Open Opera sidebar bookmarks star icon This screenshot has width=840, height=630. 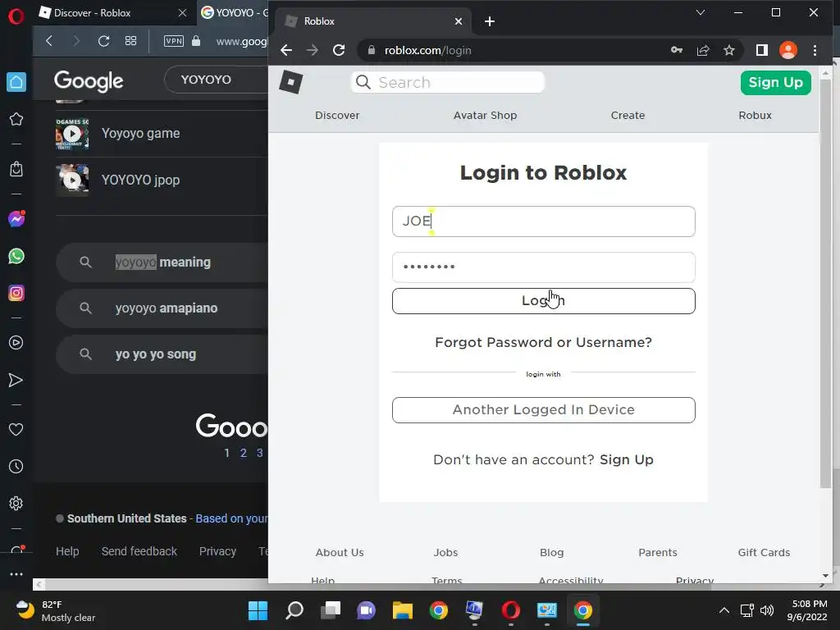tap(16, 119)
